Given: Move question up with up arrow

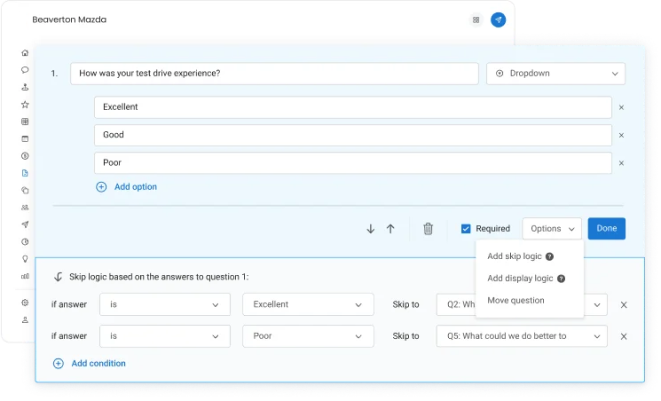Looking at the screenshot, I should (390, 228).
